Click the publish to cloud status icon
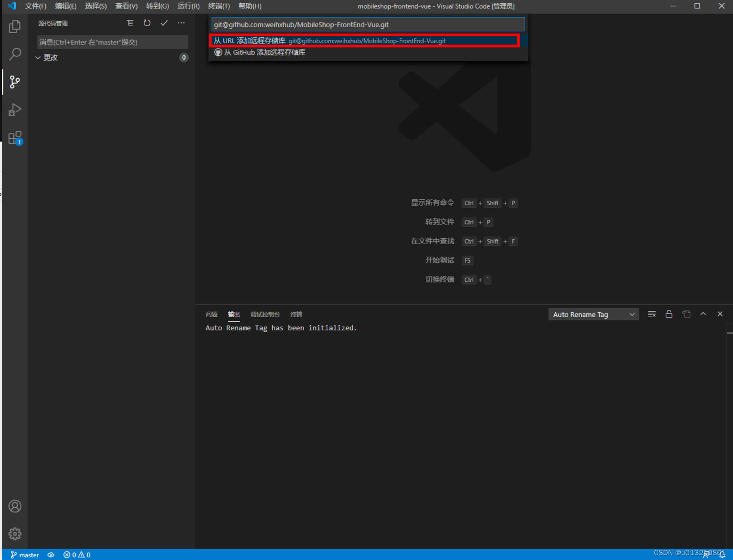The height and width of the screenshot is (560, 733). pyautogui.click(x=51, y=555)
